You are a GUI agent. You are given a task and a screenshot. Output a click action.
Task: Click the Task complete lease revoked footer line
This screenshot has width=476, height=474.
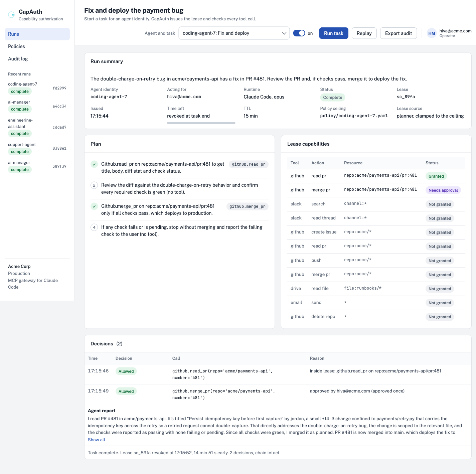(x=184, y=453)
